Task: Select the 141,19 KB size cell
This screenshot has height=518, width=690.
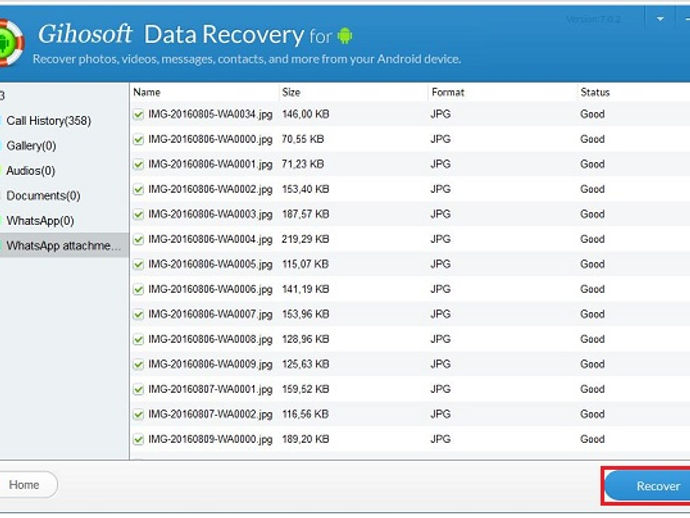Action: (305, 290)
